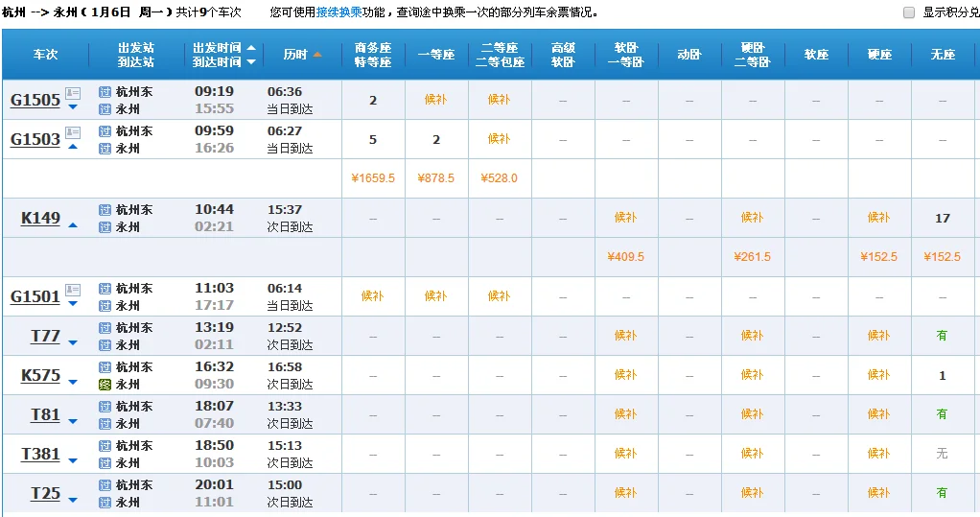
Task: Click 候补 business seat for G1501
Action: pyautogui.click(x=372, y=296)
